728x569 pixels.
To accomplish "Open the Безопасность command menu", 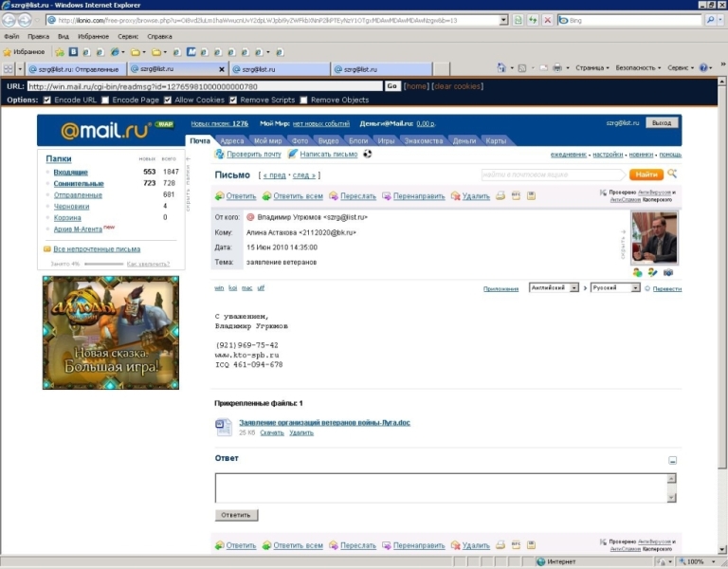I will [x=638, y=68].
